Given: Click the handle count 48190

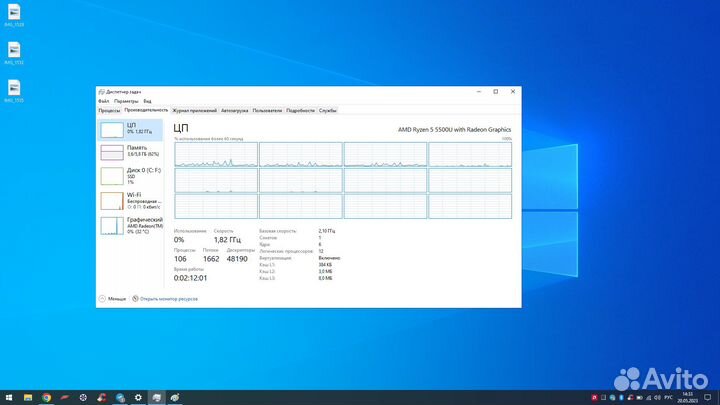Looking at the screenshot, I should (x=237, y=259).
